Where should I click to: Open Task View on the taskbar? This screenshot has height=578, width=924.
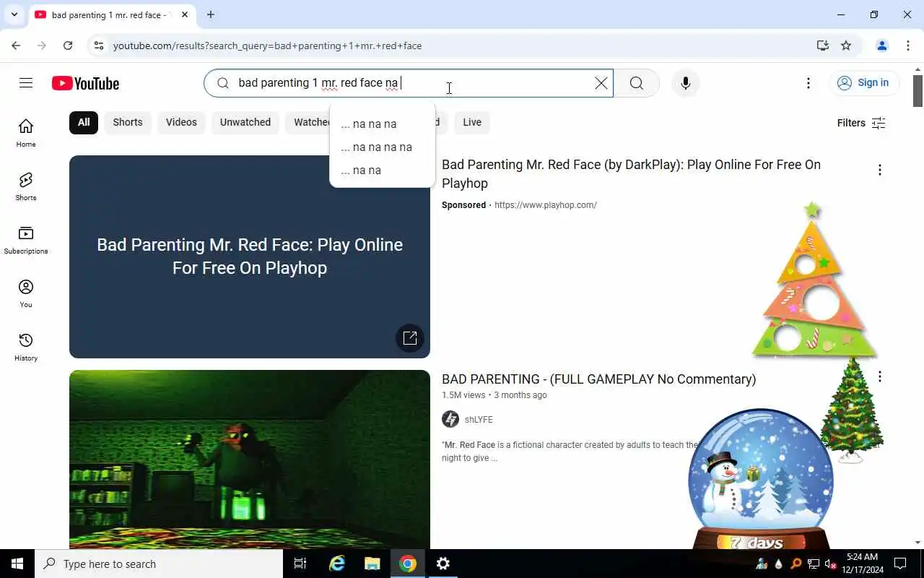pos(300,564)
